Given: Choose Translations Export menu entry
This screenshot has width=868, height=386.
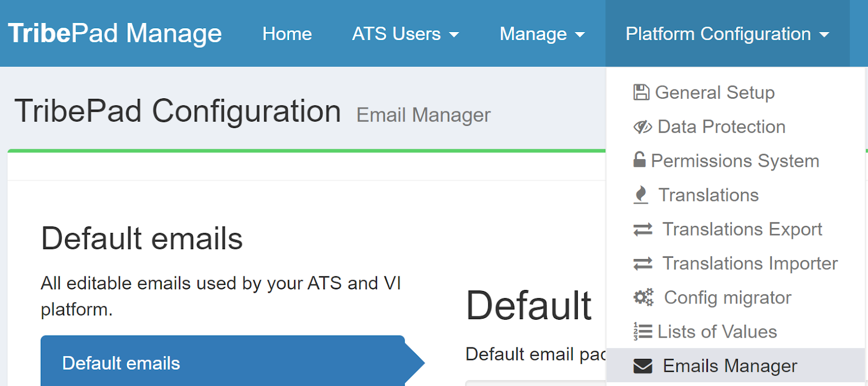Looking at the screenshot, I should click(736, 229).
